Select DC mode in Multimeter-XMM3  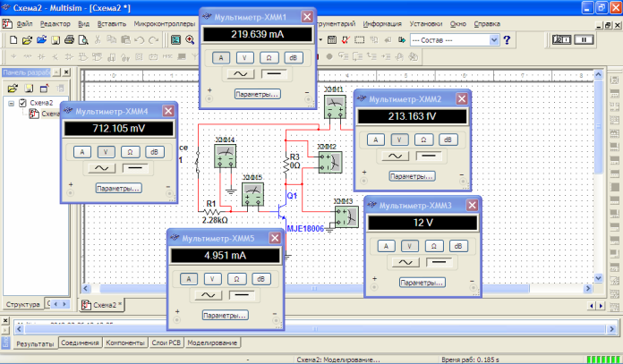439,262
